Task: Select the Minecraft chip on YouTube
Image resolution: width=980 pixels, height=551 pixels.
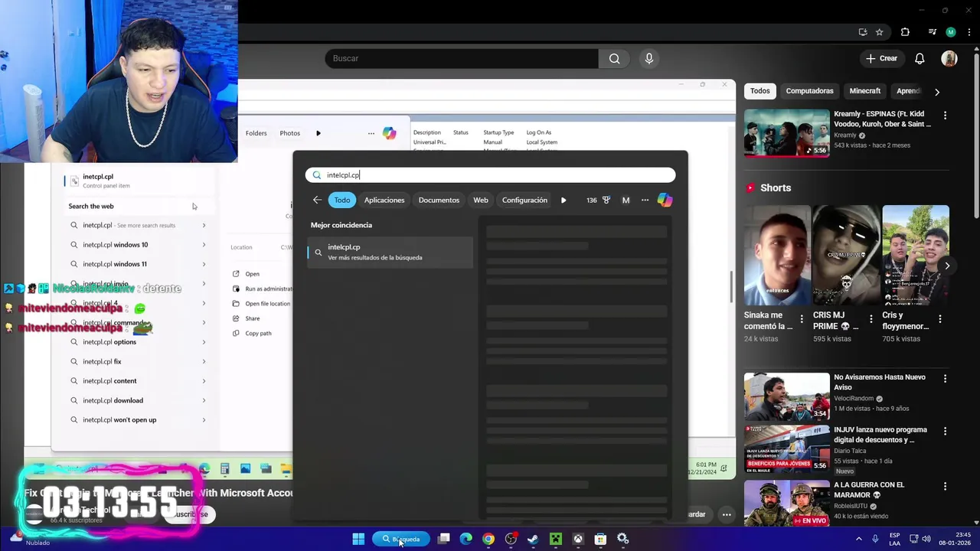Action: pos(865,91)
